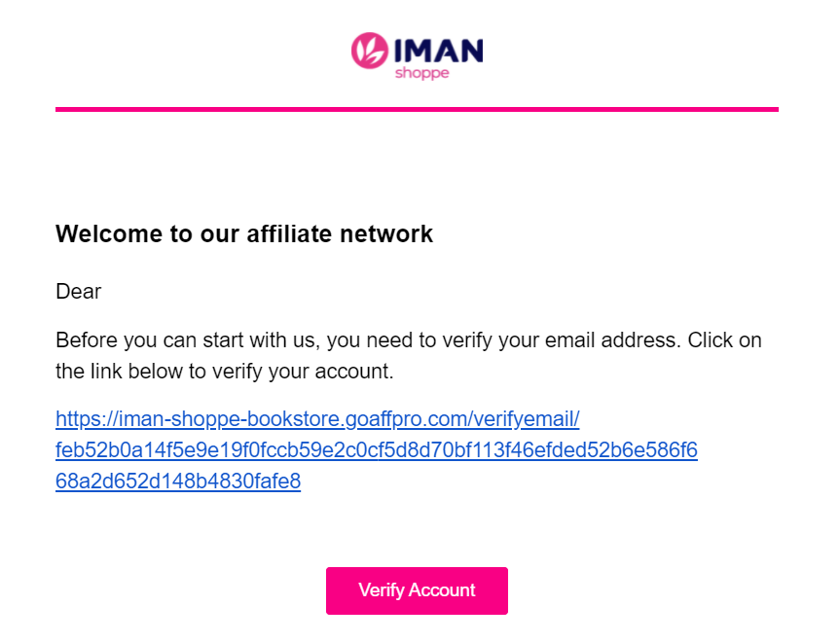Screen dimensions: 840x642
Task: Click the word 'Account' on the pink button
Action: 442,590
